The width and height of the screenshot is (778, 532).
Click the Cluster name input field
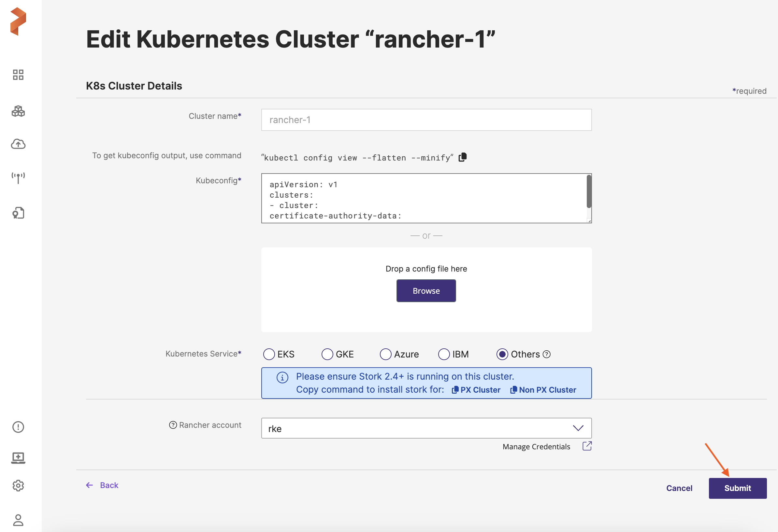[x=426, y=120]
